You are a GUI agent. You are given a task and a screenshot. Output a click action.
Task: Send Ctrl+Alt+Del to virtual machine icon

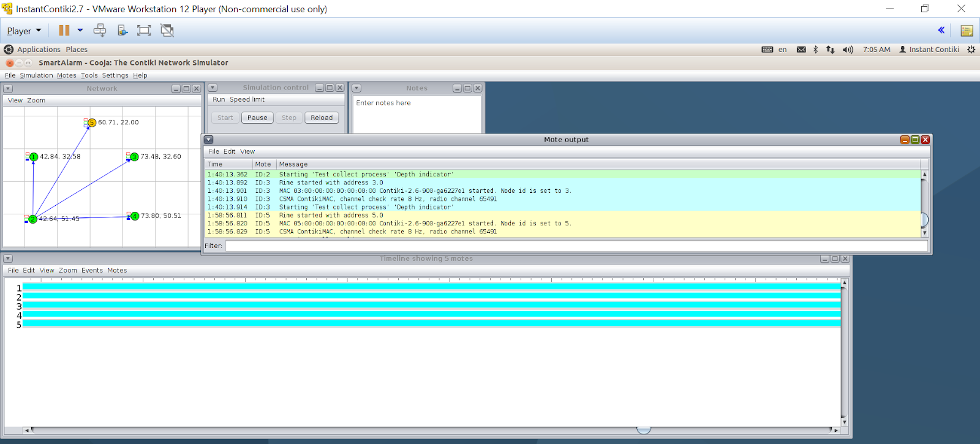coord(100,30)
